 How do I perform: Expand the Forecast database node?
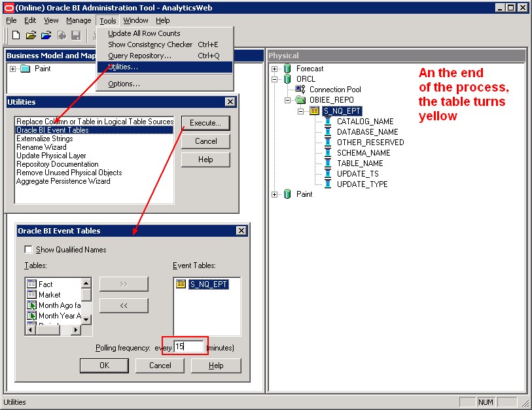click(274, 69)
